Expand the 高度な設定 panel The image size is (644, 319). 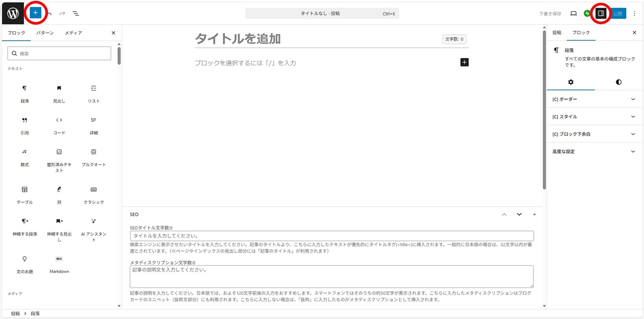click(593, 151)
